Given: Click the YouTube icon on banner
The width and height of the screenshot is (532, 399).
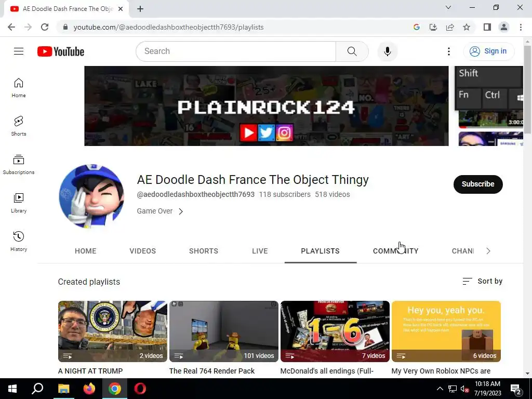Looking at the screenshot, I should [x=248, y=132].
